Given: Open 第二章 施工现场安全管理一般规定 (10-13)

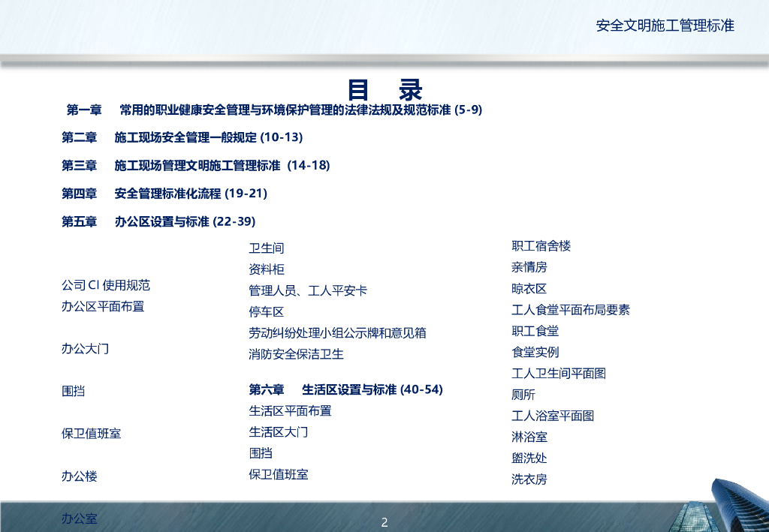Looking at the screenshot, I should pyautogui.click(x=182, y=137).
